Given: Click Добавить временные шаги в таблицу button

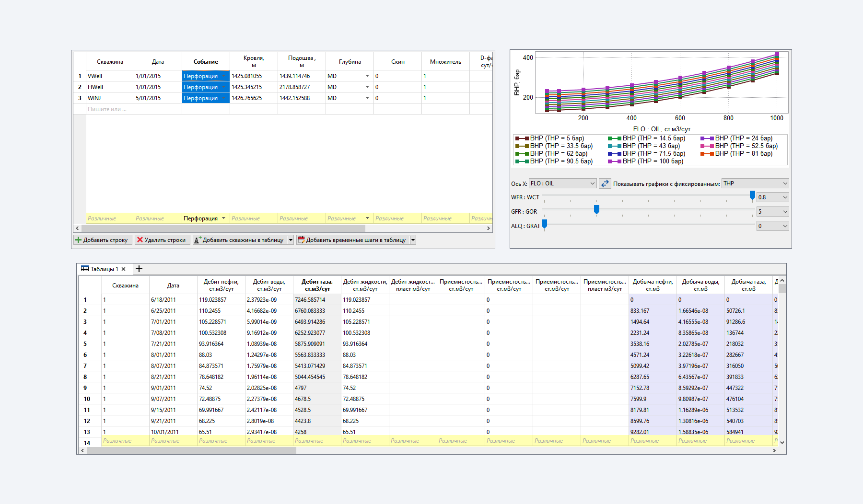Looking at the screenshot, I should coord(352,240).
